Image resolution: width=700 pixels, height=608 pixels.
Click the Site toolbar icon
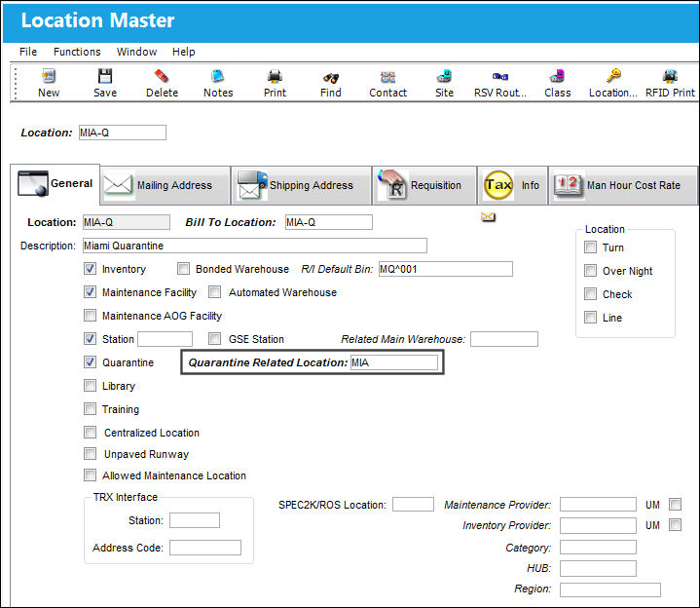pos(444,76)
